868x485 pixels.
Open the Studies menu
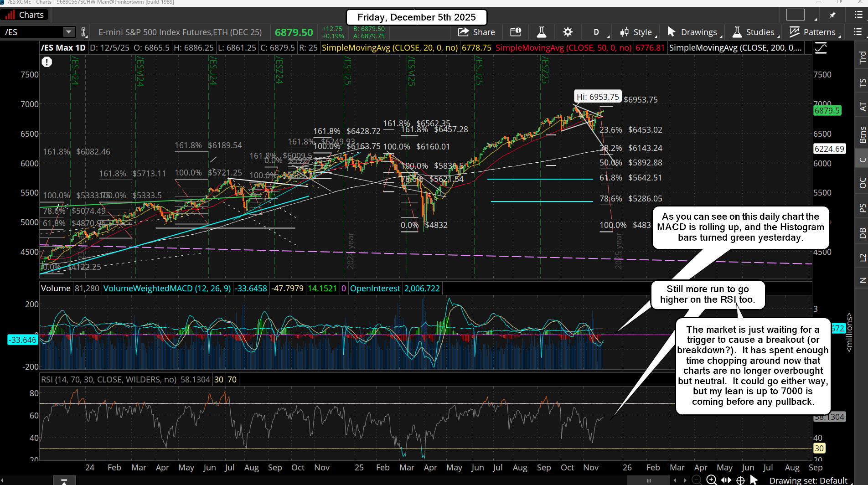[x=754, y=32]
